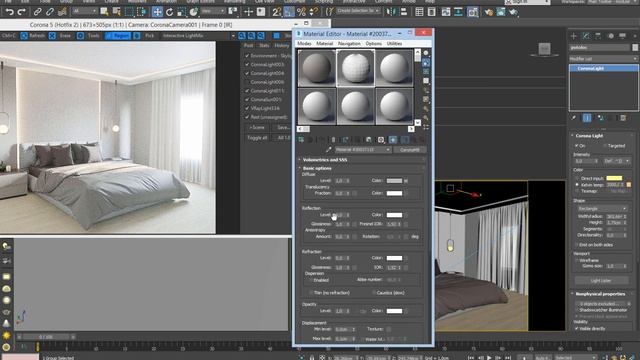This screenshot has width=640, height=360.
Task: Toggle Visible directly checkbox
Action: click(x=577, y=328)
